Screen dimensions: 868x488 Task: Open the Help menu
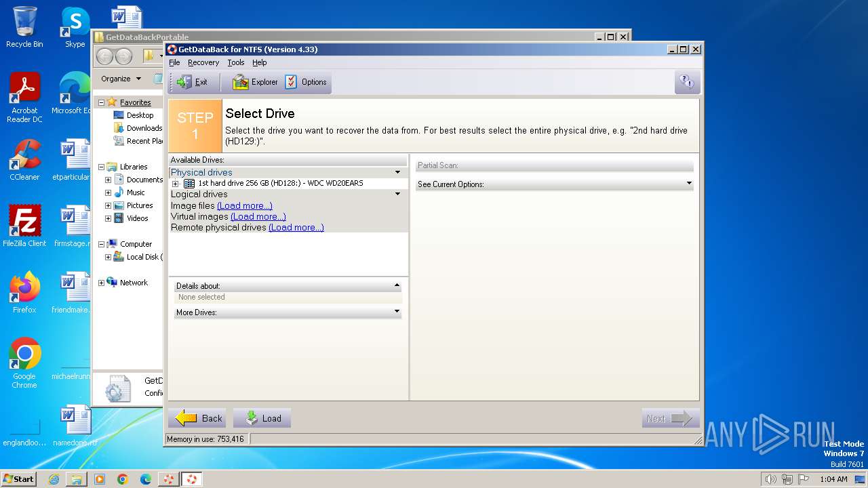pos(260,62)
